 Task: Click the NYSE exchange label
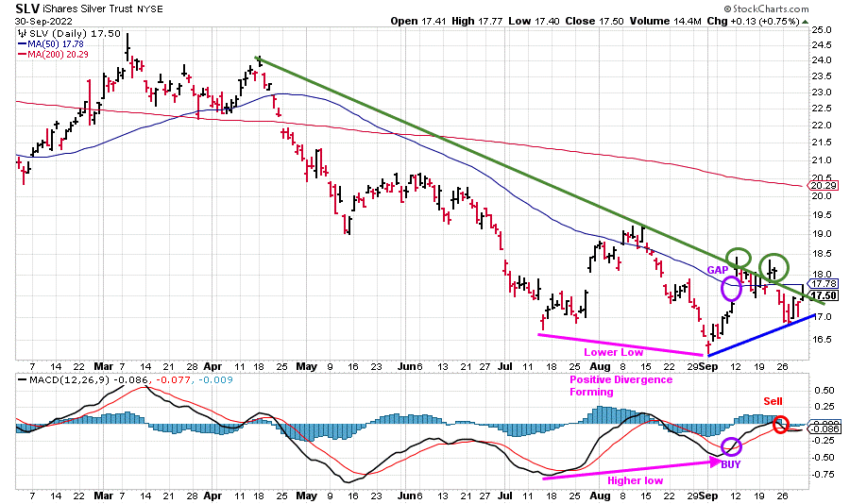click(x=149, y=9)
